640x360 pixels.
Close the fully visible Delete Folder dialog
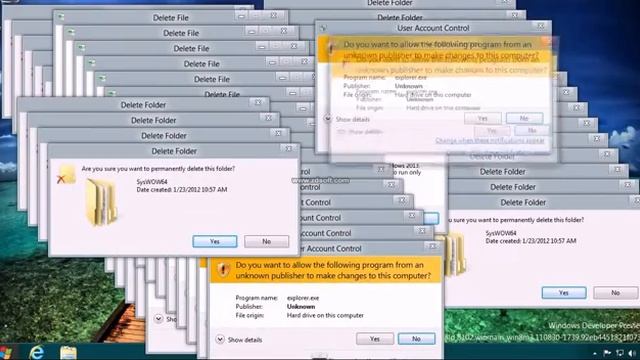288,149
